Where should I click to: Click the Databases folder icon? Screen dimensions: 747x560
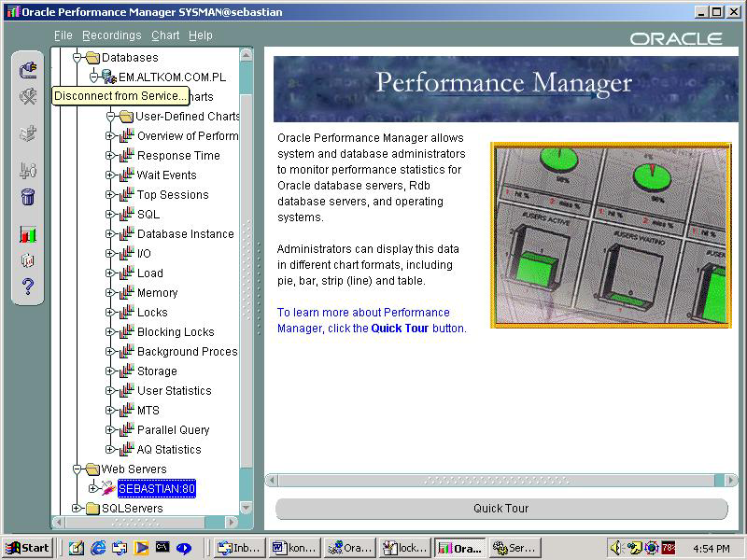coord(92,58)
